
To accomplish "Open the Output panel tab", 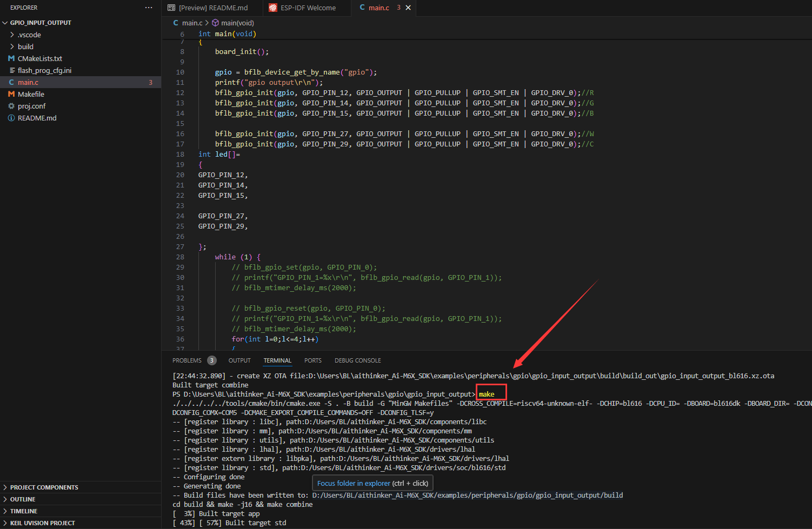I will point(239,360).
